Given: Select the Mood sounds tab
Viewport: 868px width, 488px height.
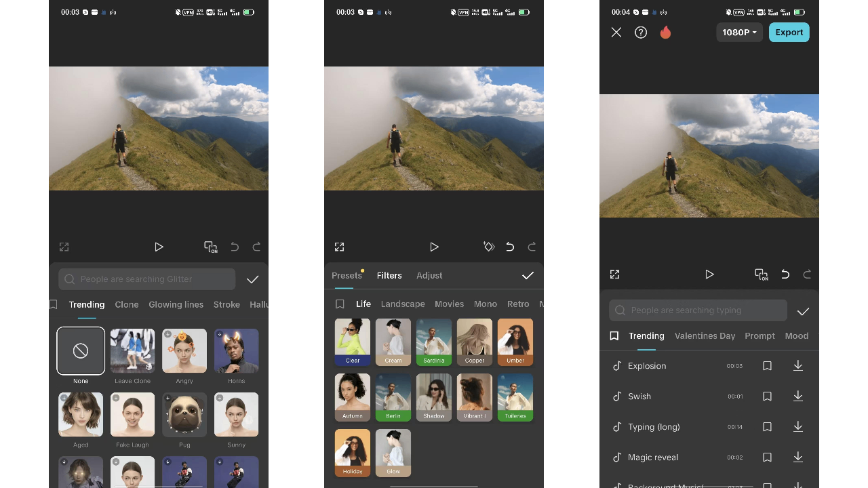Looking at the screenshot, I should pyautogui.click(x=797, y=336).
